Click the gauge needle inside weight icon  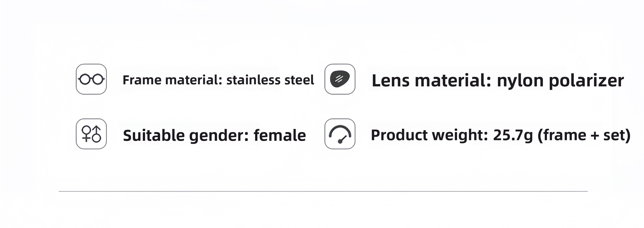click(342, 140)
